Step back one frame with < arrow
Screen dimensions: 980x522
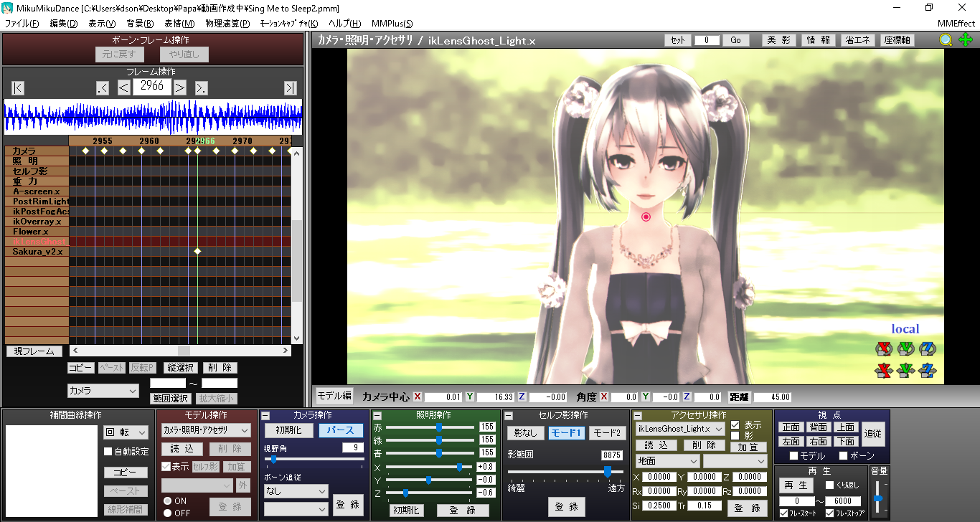[x=124, y=88]
